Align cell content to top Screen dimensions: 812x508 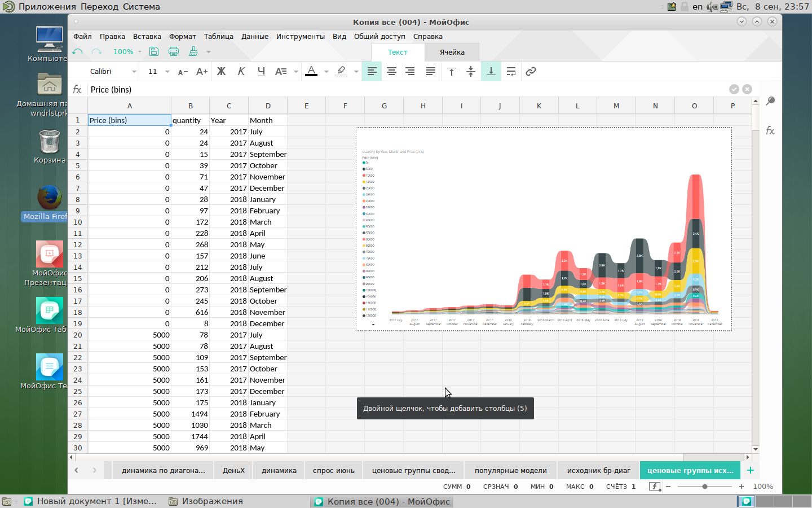point(452,72)
